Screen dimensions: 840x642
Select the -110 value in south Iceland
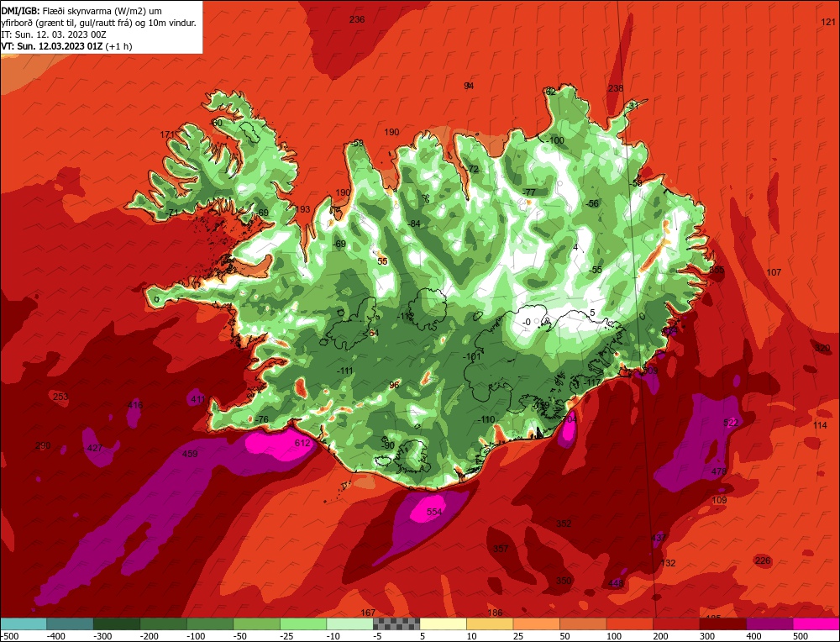coord(486,419)
